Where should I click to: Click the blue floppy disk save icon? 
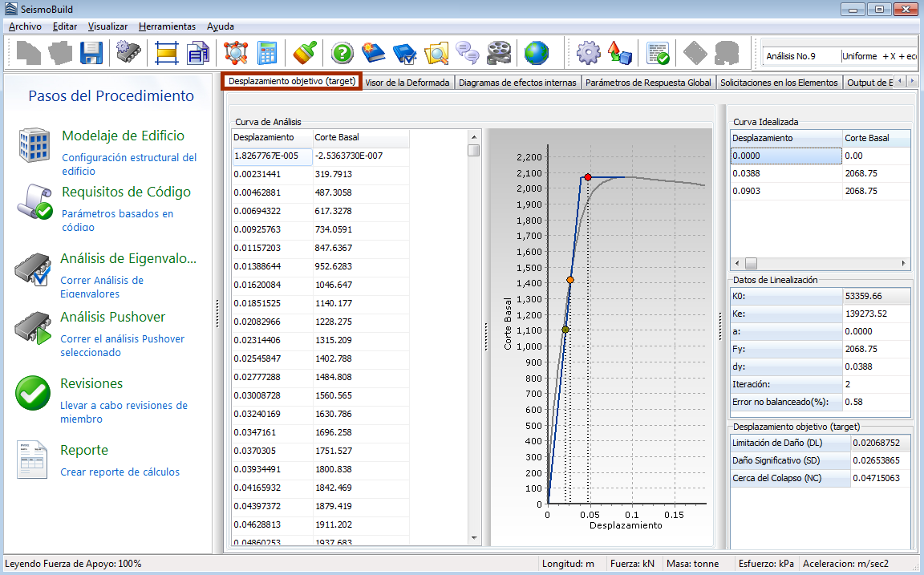coord(91,54)
